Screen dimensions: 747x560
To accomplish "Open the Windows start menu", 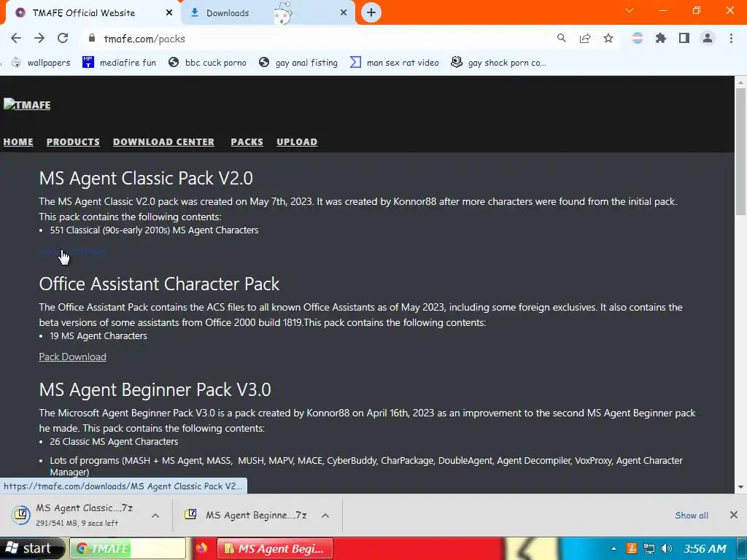I will pos(31,548).
